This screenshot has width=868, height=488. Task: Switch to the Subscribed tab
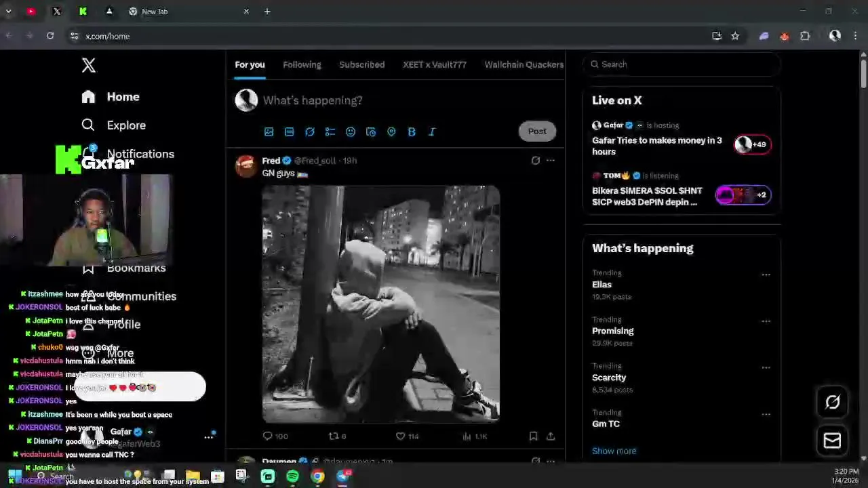tap(361, 64)
